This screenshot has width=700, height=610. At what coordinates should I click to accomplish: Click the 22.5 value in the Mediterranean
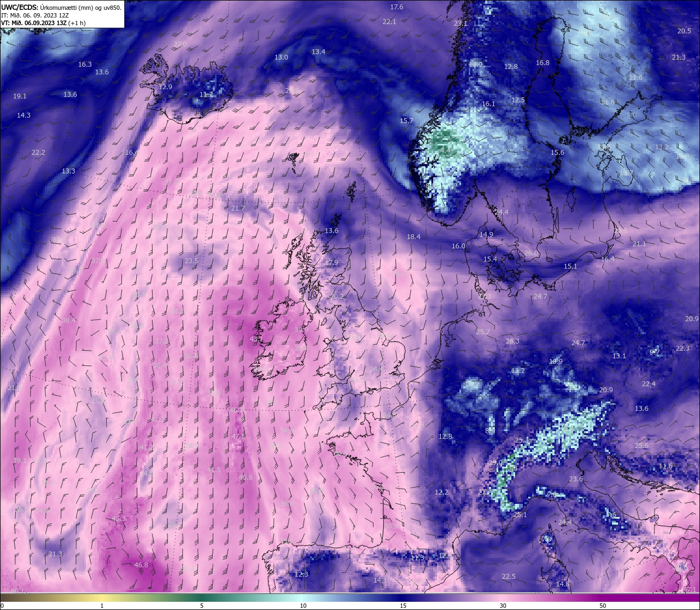point(509,577)
